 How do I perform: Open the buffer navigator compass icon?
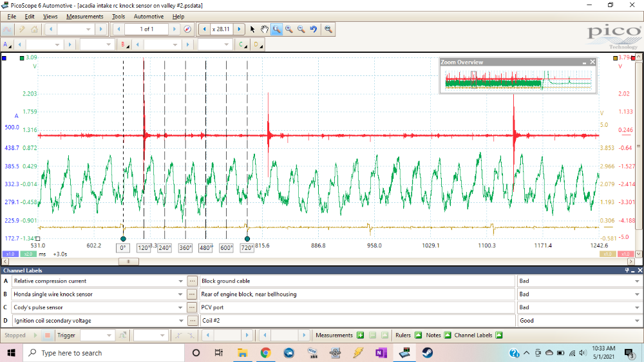point(187,29)
